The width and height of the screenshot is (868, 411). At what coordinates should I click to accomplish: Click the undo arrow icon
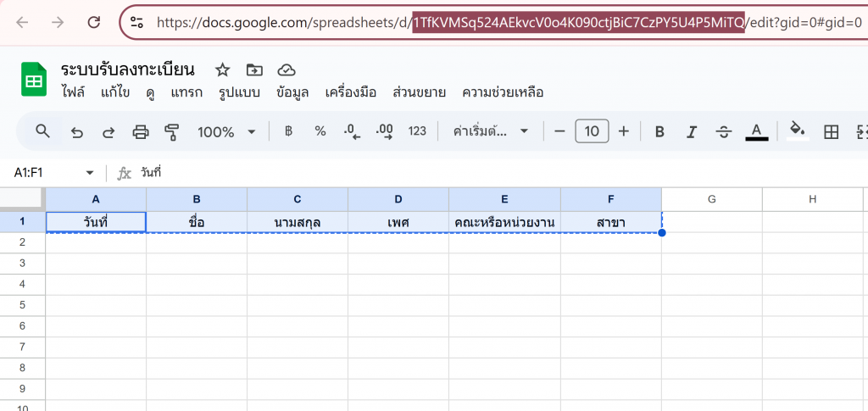77,131
